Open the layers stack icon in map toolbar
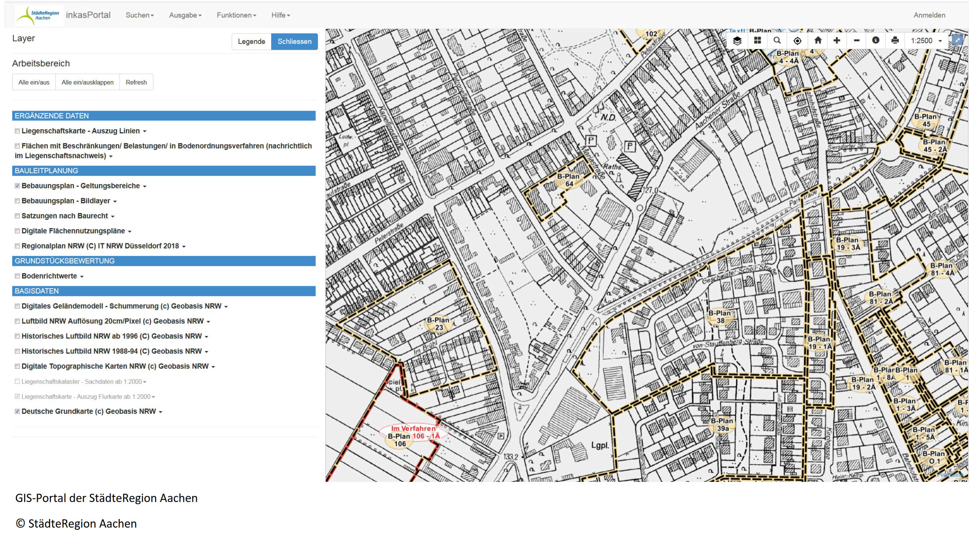The height and width of the screenshot is (546, 980). tap(737, 41)
